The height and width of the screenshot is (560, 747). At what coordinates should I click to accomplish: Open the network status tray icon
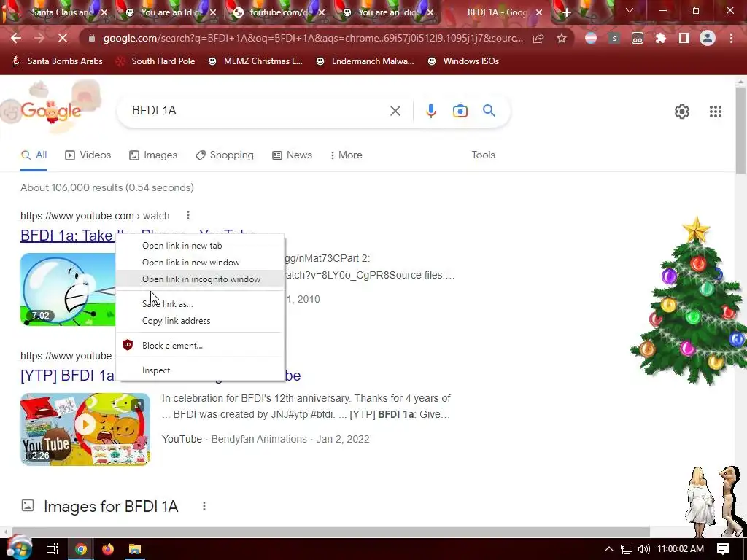pos(627,549)
